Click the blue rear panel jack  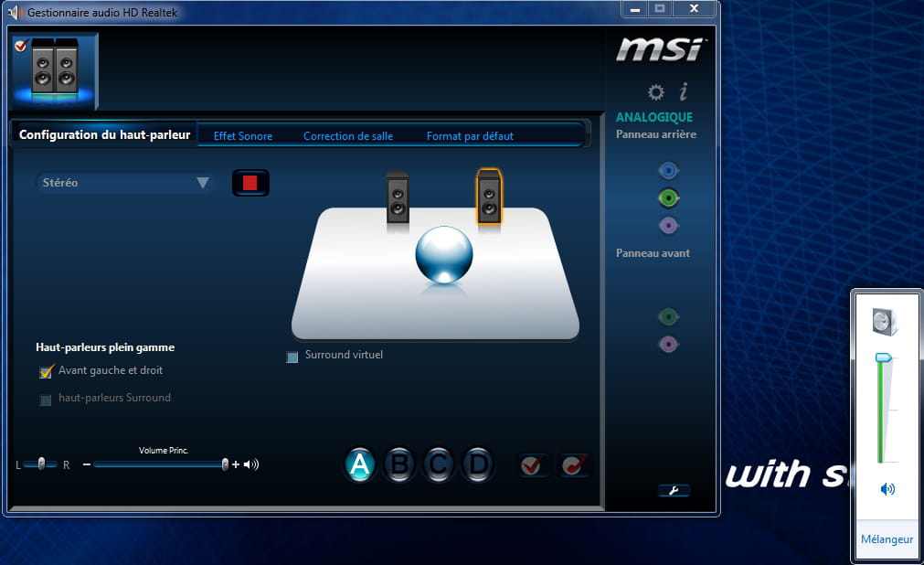(668, 171)
